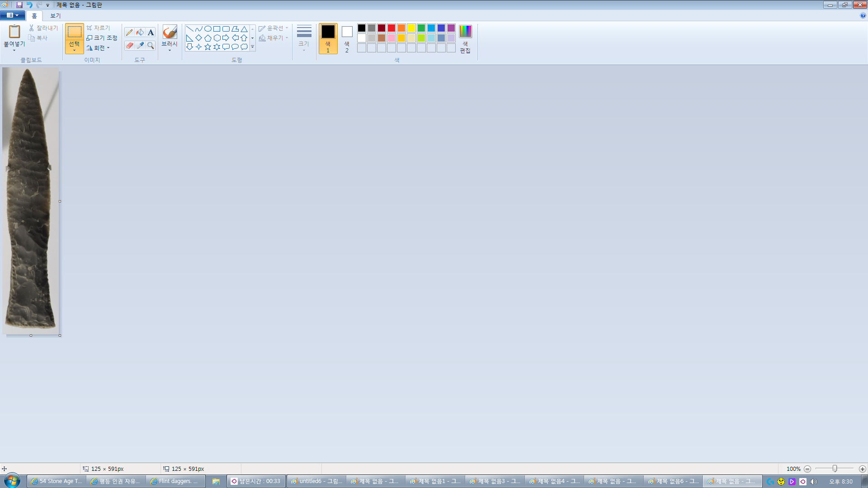Viewport: 868px width, 488px height.
Task: Select the Magnifier tool
Action: pos(151,46)
